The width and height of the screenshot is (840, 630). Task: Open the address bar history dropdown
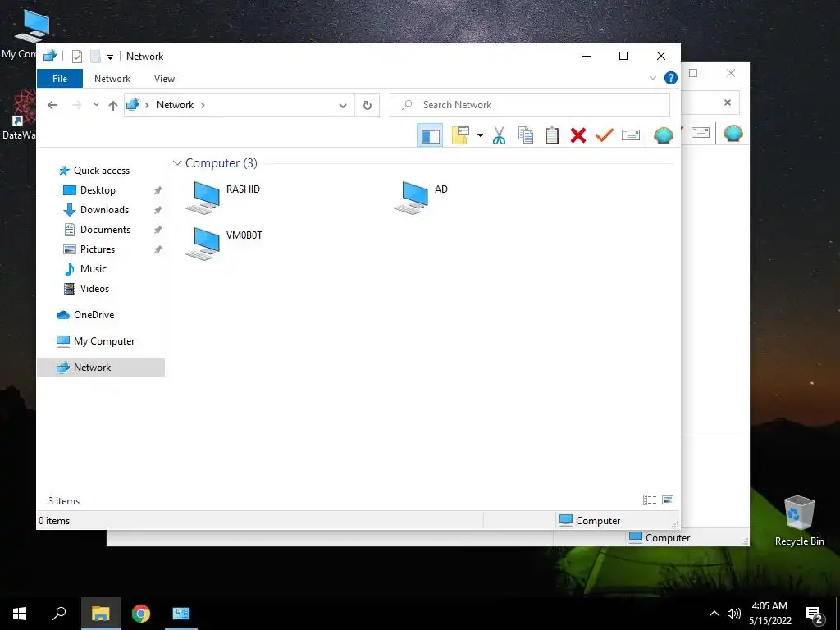pyautogui.click(x=342, y=106)
